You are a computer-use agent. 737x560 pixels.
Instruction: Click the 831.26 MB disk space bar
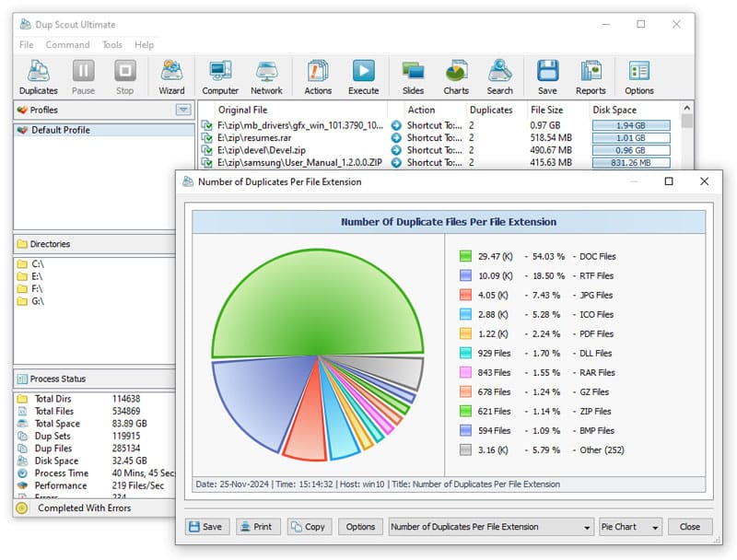tap(631, 162)
